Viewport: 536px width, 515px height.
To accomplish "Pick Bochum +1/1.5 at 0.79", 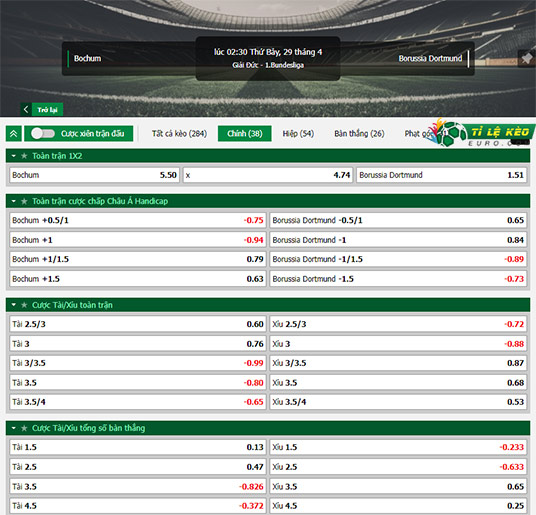I will [138, 259].
